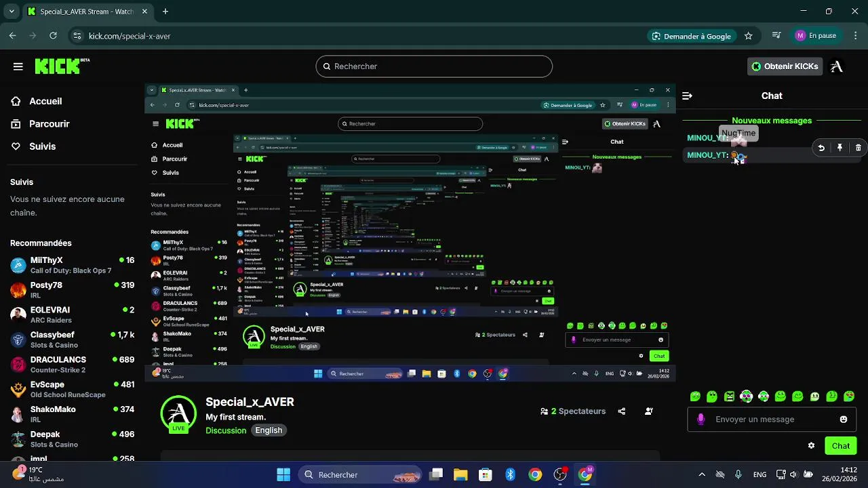Click the purple microphone icon in message box
The image size is (868, 488).
(701, 420)
